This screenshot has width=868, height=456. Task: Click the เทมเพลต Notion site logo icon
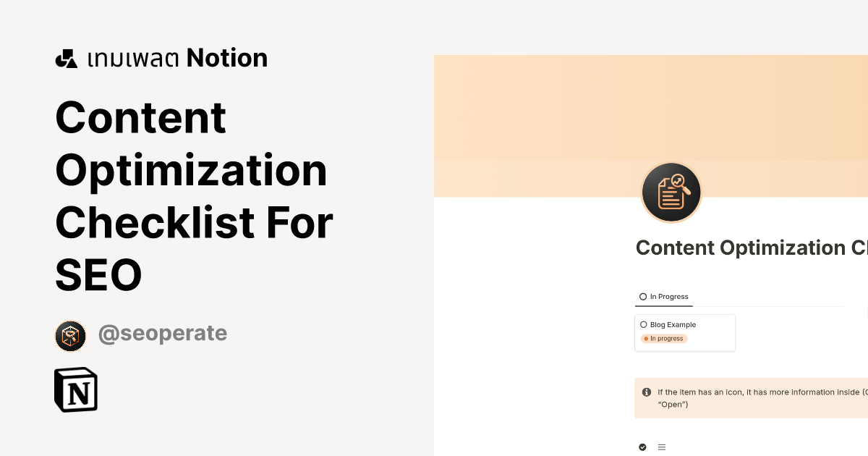(67, 58)
